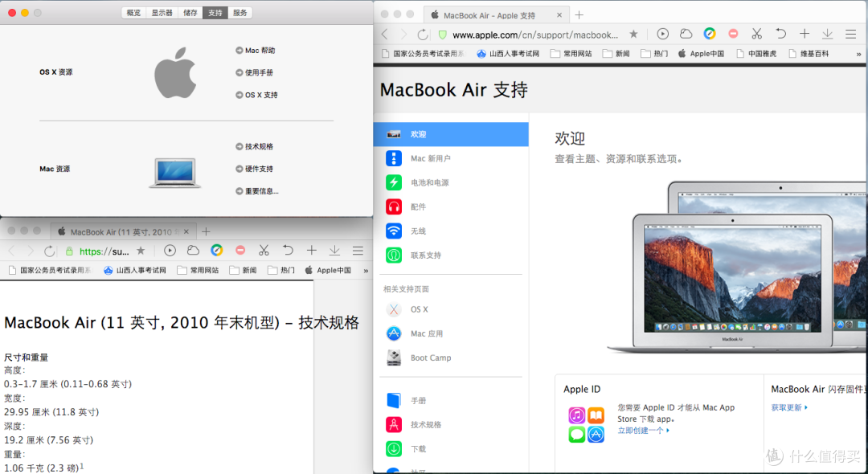Viewport: 868px width, 474px height.
Task: Open a new tab in the right browser
Action: 579,15
